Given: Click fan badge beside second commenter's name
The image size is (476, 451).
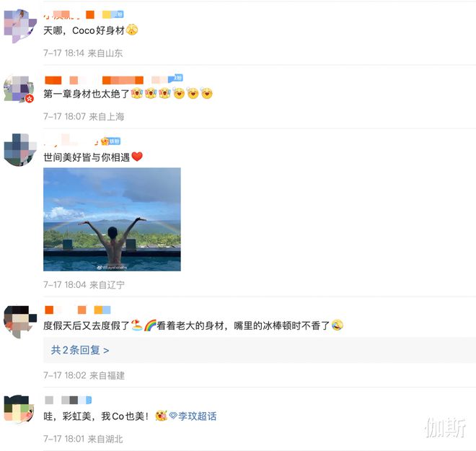Looking at the screenshot, I should coord(176,79).
